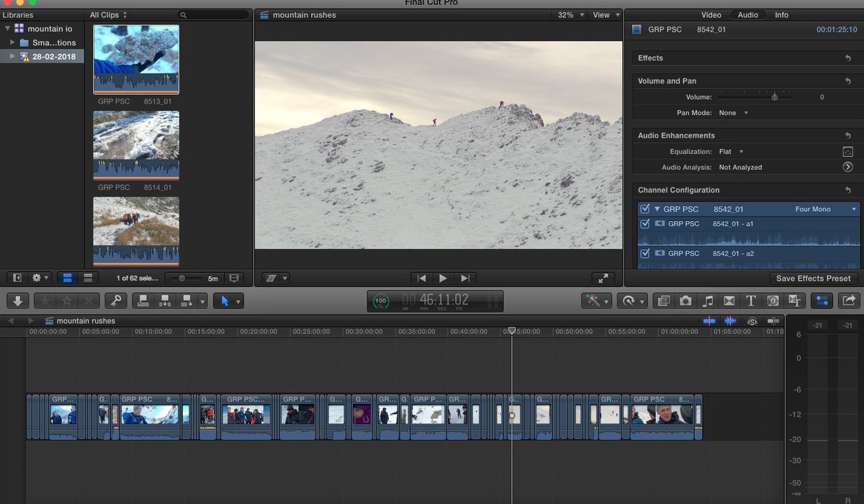Uncheck the GRP PSC 8542_01 - a2 channel
Screen dimensions: 864x504
[x=645, y=253]
